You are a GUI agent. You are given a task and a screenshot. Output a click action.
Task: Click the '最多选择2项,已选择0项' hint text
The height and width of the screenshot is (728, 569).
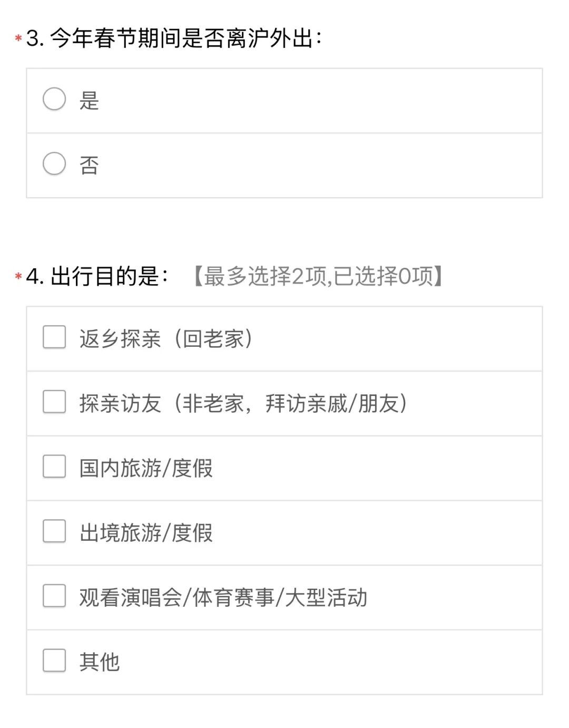pyautogui.click(x=318, y=276)
